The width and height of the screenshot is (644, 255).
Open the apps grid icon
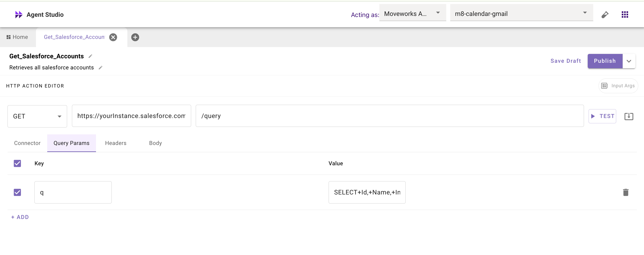tap(625, 15)
